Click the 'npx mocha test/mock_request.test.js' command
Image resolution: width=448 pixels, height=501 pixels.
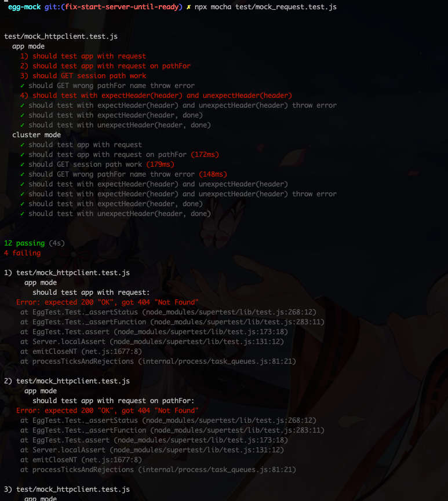point(265,7)
